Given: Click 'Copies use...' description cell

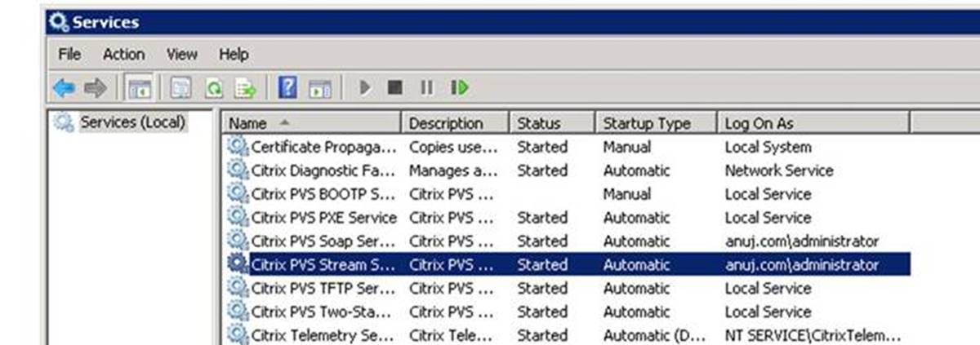Looking at the screenshot, I should tap(453, 148).
